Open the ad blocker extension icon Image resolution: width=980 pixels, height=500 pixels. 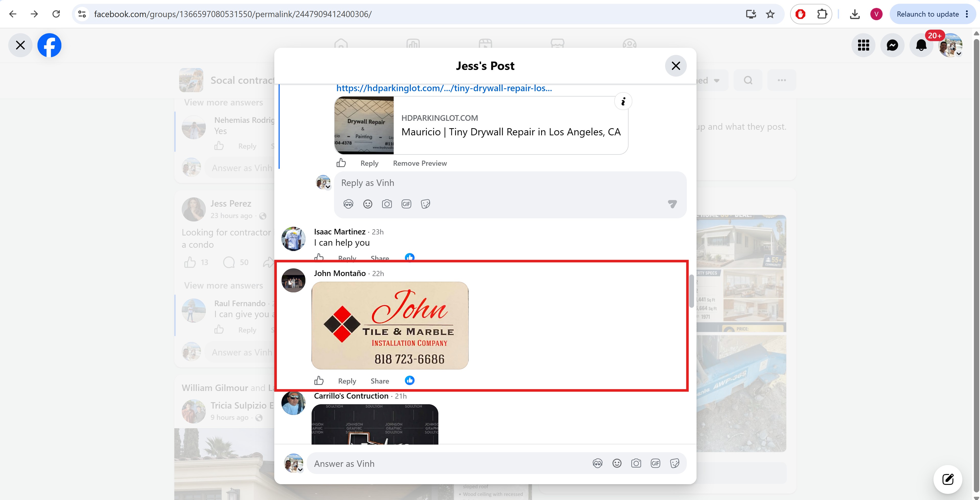[800, 14]
